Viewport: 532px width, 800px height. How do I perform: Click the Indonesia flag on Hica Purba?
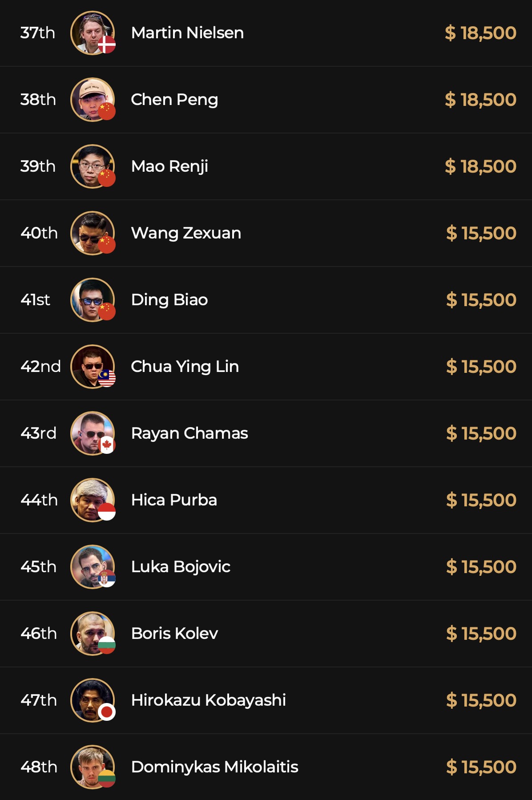107,512
